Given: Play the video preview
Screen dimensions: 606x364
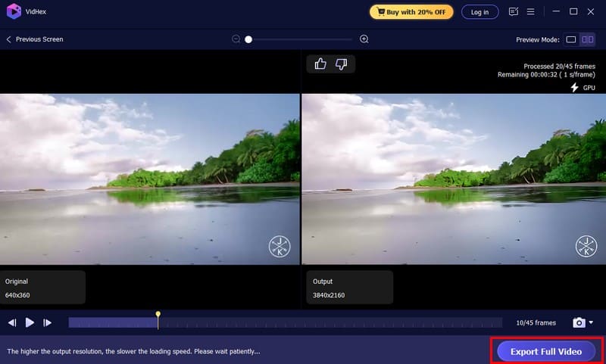Looking at the screenshot, I should [x=30, y=322].
